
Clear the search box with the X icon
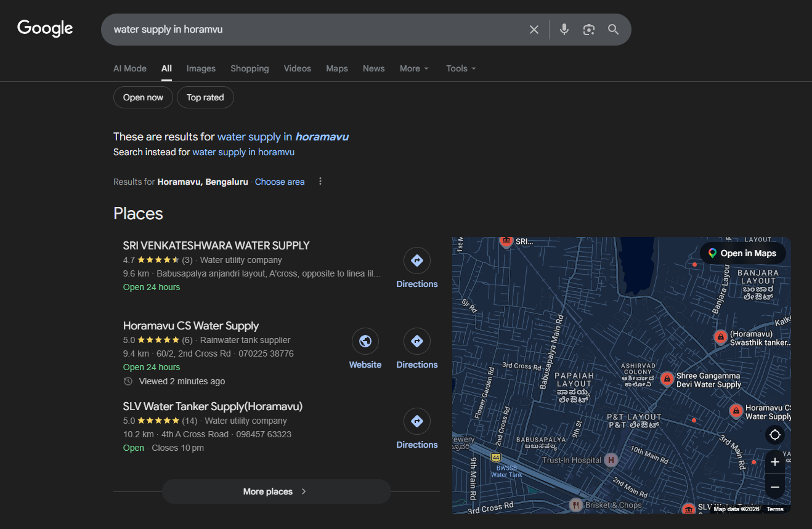[x=534, y=30]
